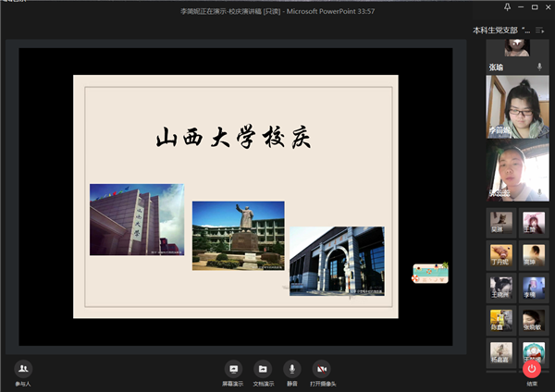
Task: Select 吴琳's cat avatar tile
Action: [x=500, y=223]
